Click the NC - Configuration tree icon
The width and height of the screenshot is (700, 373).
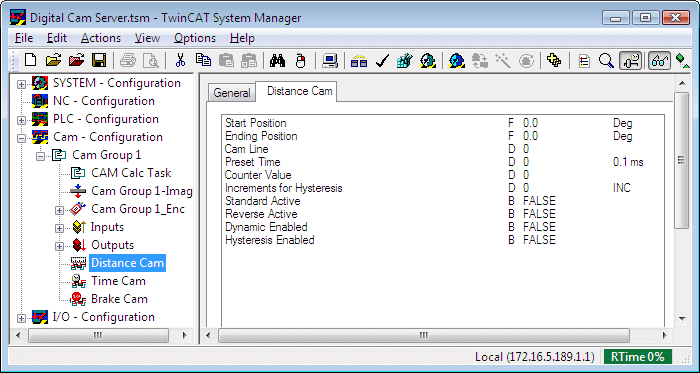pos(40,101)
